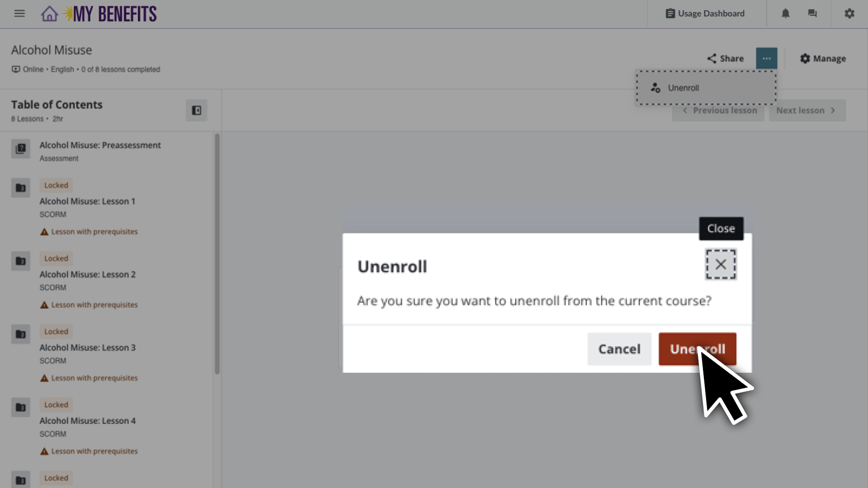Open Alcohol Misuse: Preassessment

coord(100,145)
